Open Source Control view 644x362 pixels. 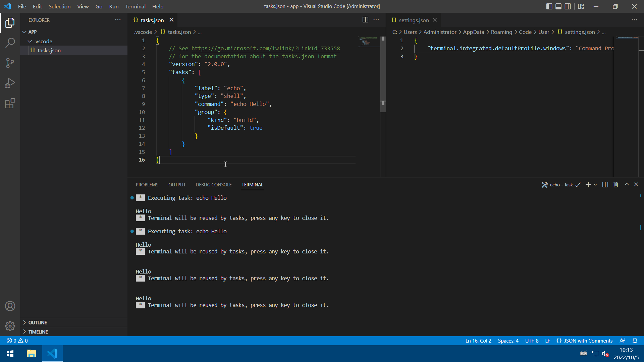10,63
